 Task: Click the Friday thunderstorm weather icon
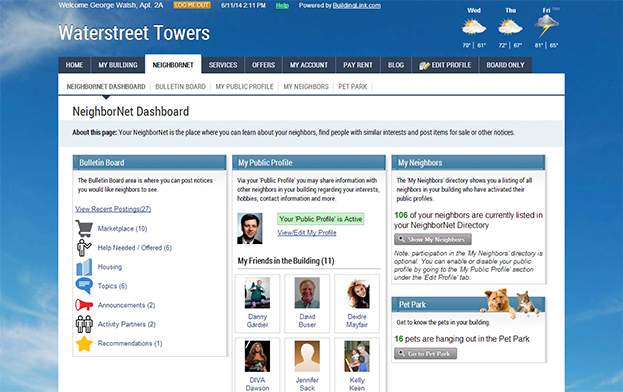pos(546,27)
